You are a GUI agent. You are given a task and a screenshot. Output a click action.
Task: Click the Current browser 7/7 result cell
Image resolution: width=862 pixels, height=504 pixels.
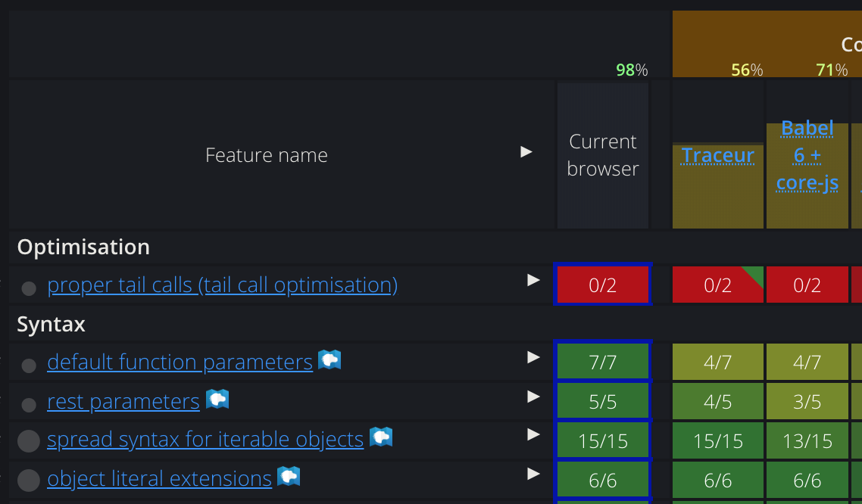click(x=602, y=361)
